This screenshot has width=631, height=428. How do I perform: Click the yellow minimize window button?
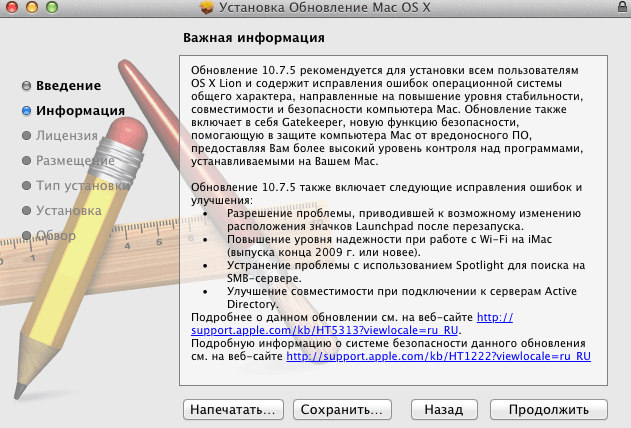tap(32, 7)
